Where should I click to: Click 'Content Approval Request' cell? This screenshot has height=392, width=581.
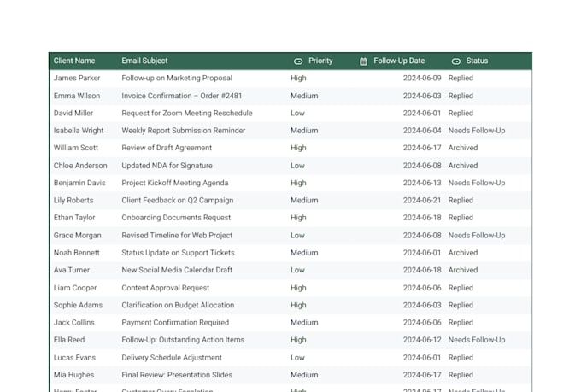tap(165, 288)
